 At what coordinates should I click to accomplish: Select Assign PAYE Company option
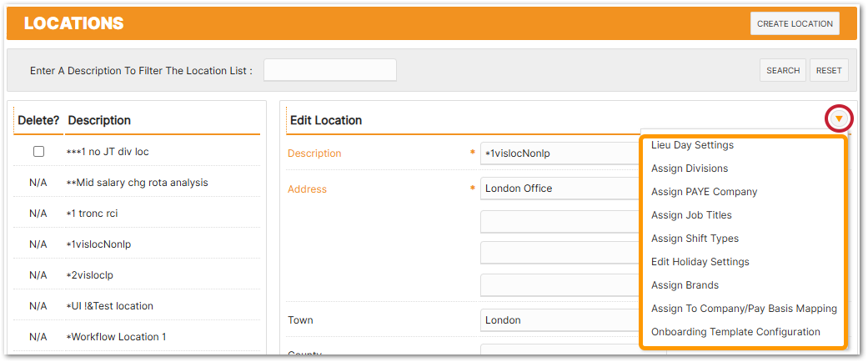click(704, 192)
